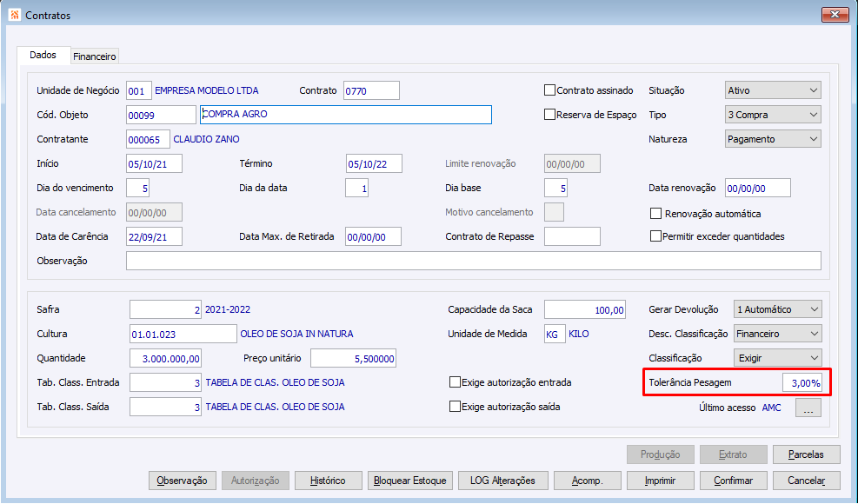Enable Exige autorização entrada
The height and width of the screenshot is (504, 858).
(x=455, y=382)
